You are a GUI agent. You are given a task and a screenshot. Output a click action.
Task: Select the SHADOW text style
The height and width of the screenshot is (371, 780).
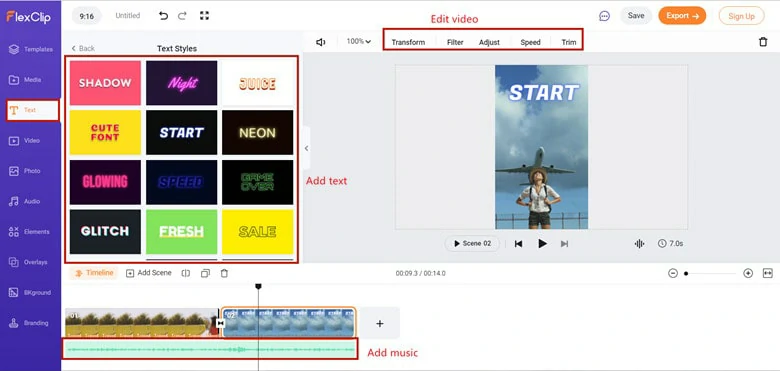[x=105, y=83]
